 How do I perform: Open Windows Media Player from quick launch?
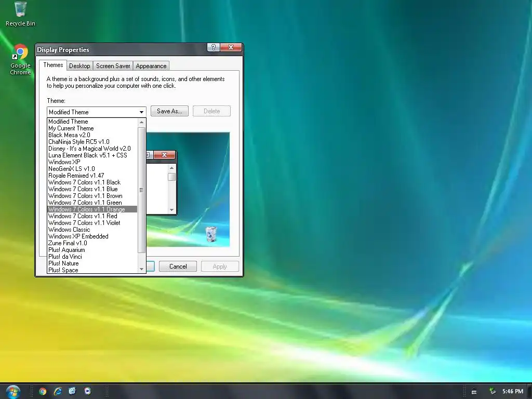87,391
